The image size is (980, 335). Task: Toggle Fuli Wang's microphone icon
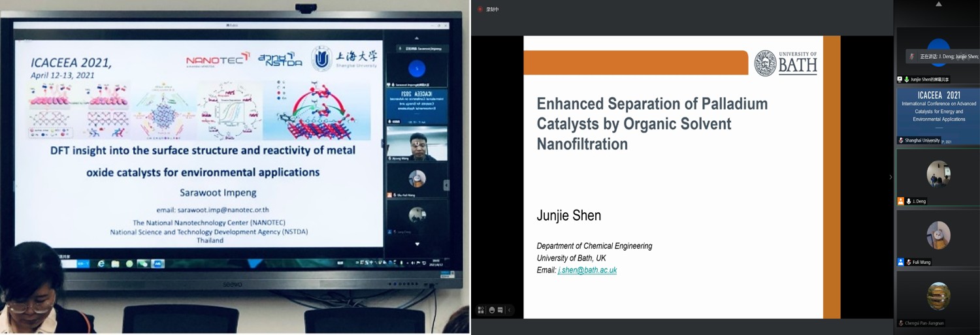click(x=909, y=262)
